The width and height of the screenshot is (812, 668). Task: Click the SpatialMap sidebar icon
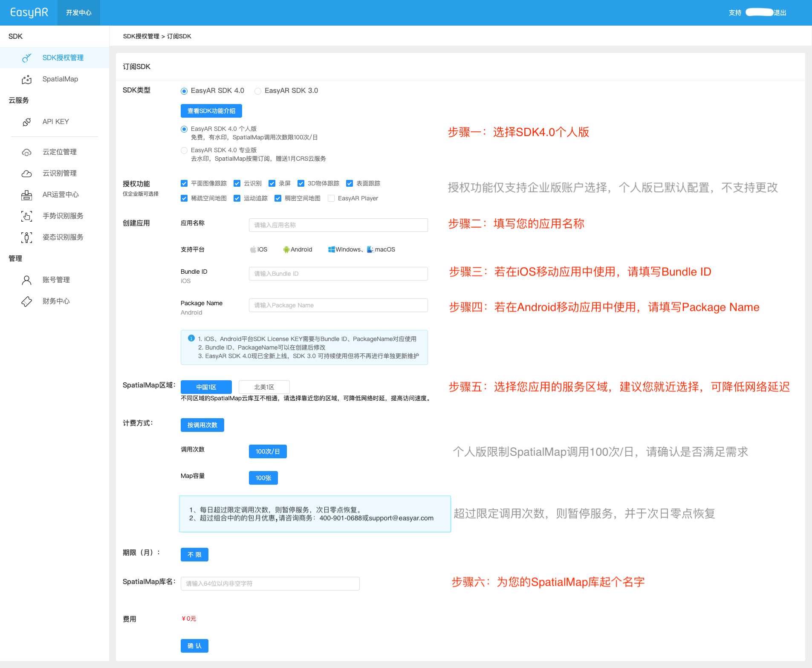coord(26,79)
